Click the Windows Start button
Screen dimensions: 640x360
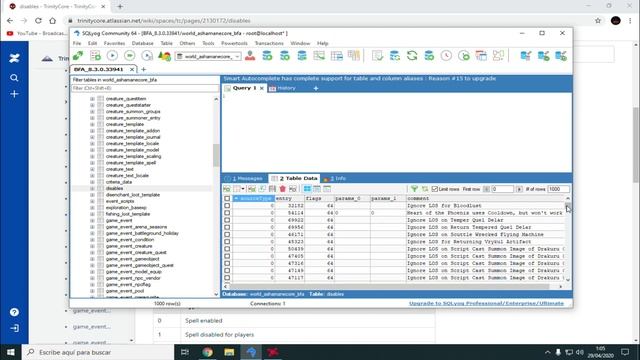click(11, 352)
